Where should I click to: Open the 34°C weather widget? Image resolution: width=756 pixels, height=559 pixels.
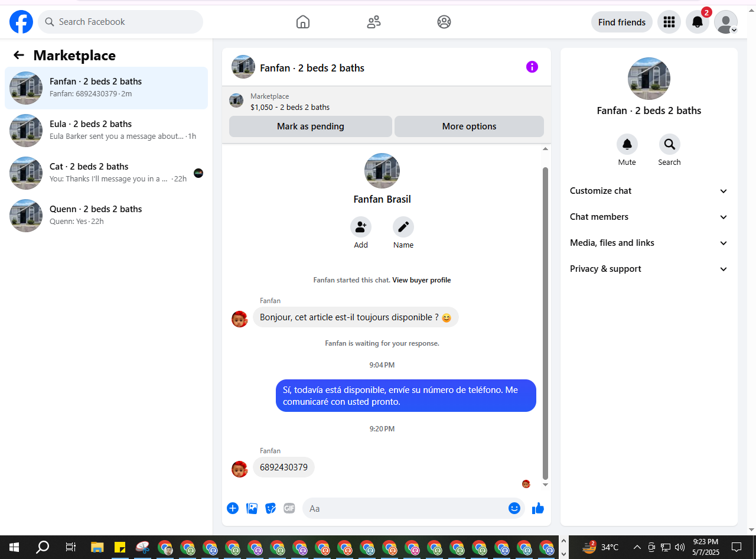coord(600,547)
